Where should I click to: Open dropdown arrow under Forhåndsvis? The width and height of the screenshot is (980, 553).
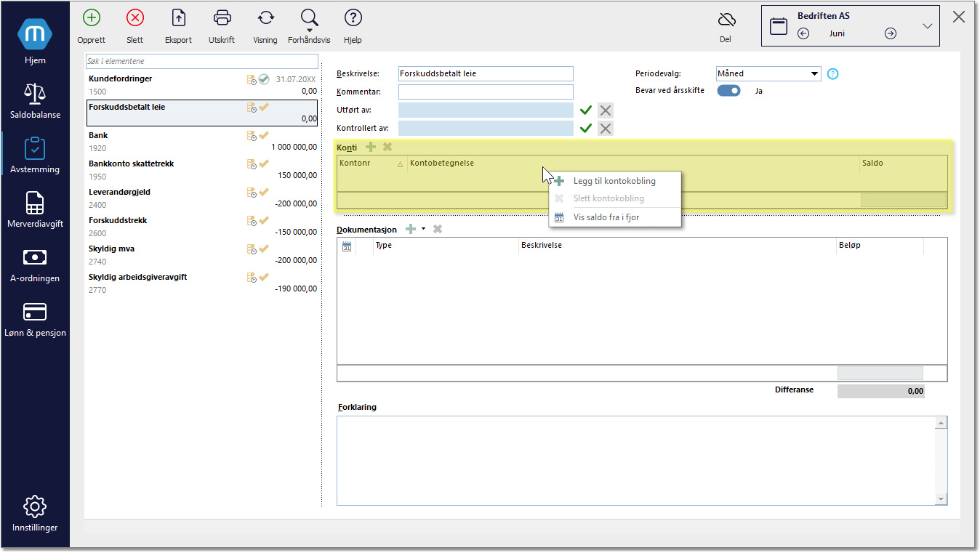(309, 31)
